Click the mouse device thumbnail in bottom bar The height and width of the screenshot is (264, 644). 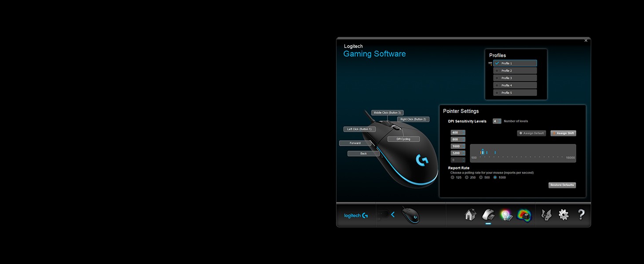pyautogui.click(x=410, y=215)
